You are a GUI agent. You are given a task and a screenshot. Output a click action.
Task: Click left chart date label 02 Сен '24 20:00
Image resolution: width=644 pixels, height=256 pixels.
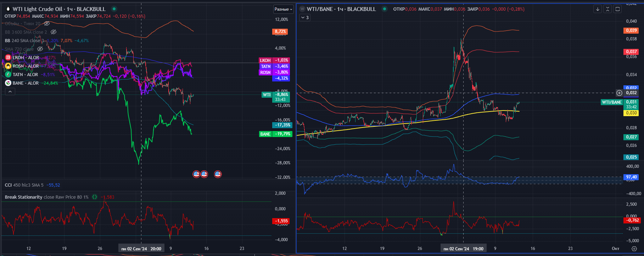tap(141, 249)
